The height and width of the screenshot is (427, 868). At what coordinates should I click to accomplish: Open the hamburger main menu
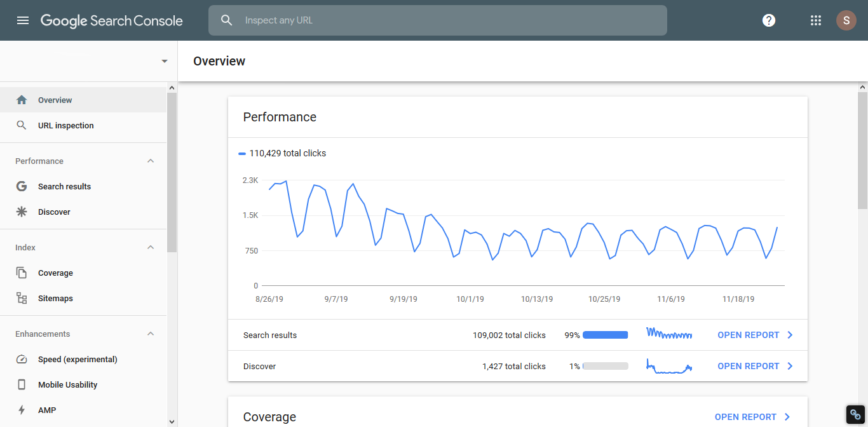pos(23,20)
